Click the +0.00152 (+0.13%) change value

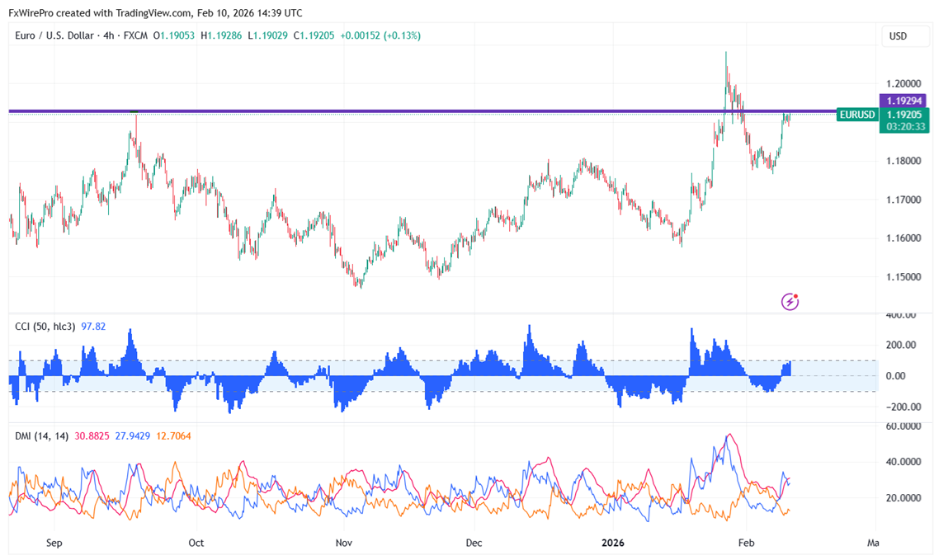click(380, 35)
